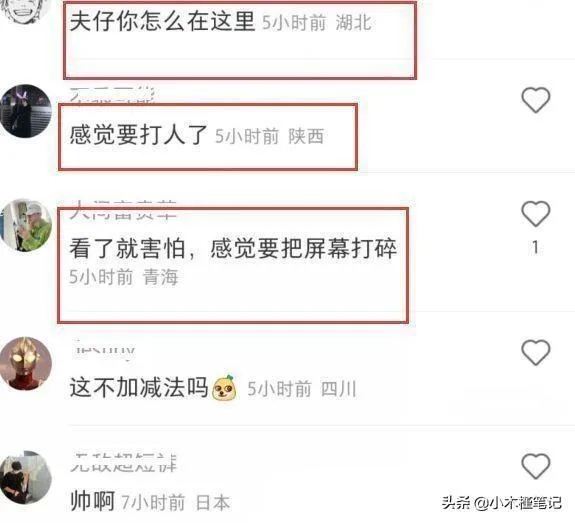Tap the heart icon next to "帅啊"
This screenshot has height=523, width=575.
(536, 466)
